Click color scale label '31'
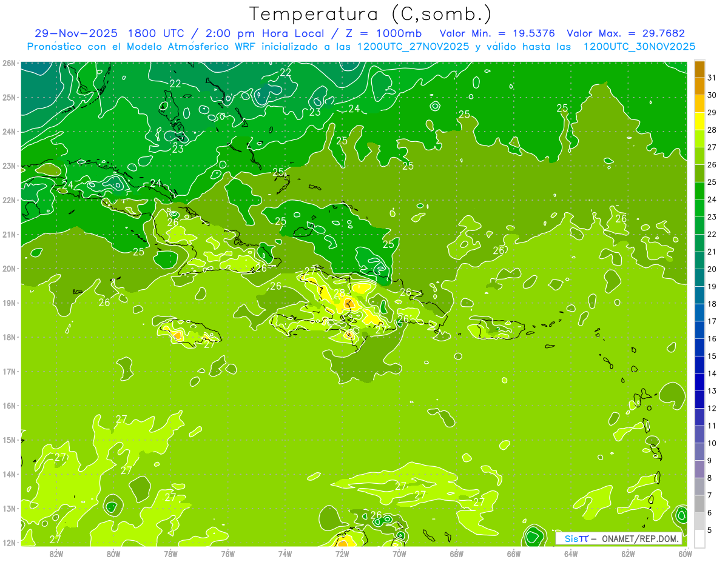 click(712, 78)
